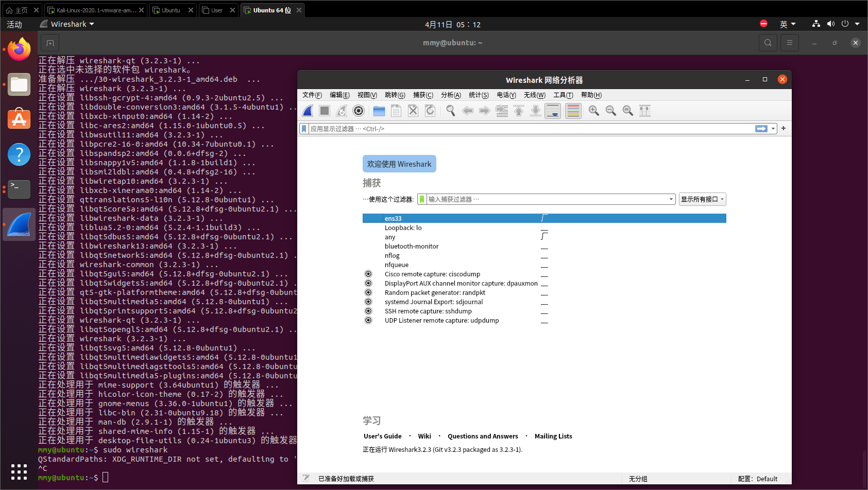868x490 pixels.
Task: Close the capture file from the toolbar
Action: click(x=413, y=111)
